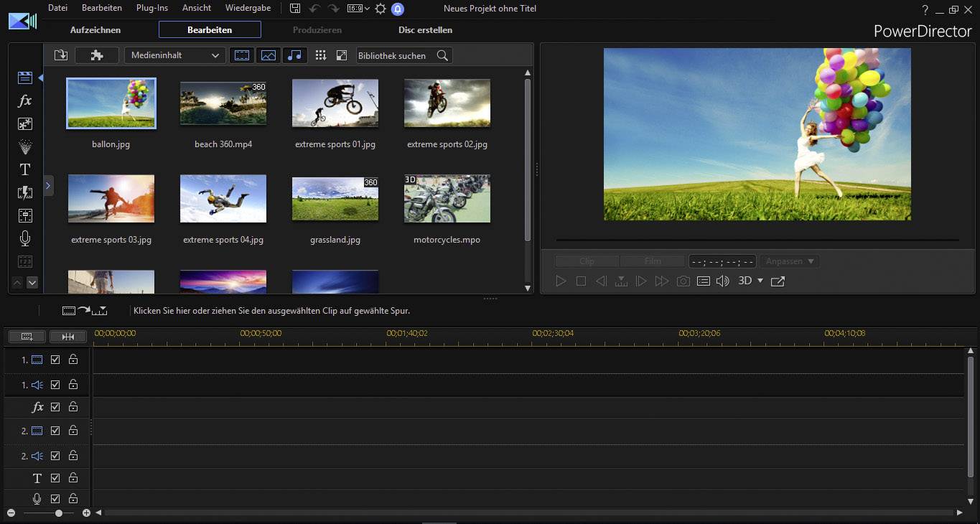Uncheck the effects track checkbox
The width and height of the screenshot is (980, 524).
[55, 407]
